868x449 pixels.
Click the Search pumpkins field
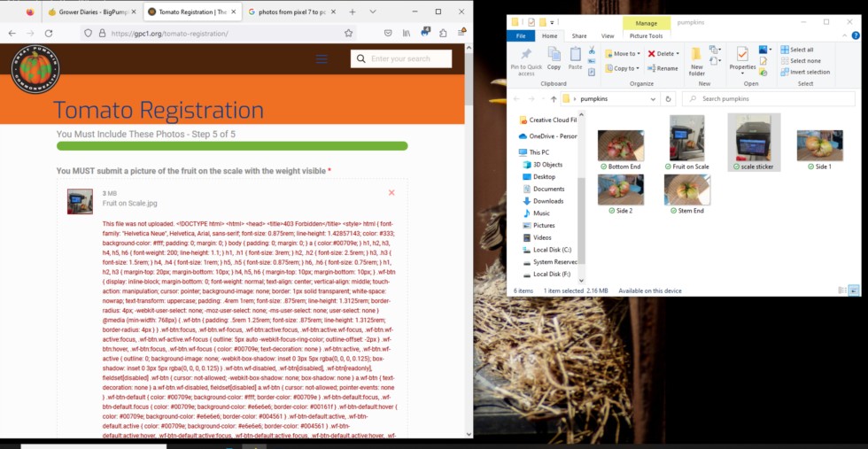click(x=762, y=99)
